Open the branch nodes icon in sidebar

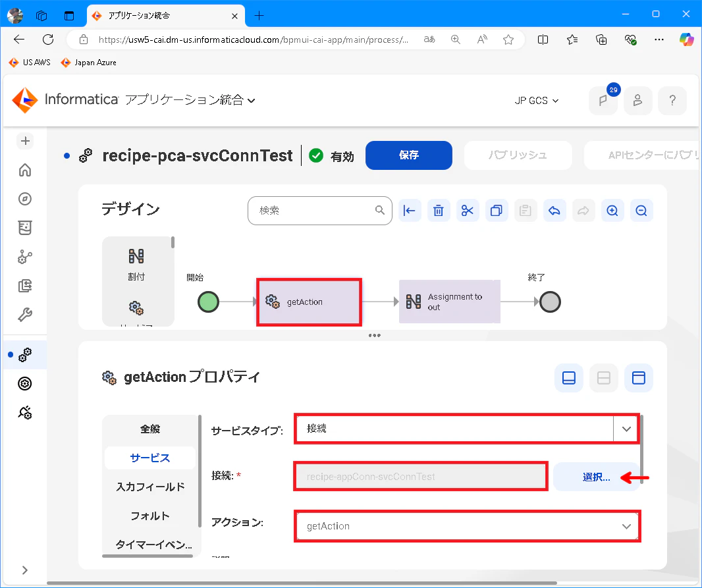tap(25, 257)
